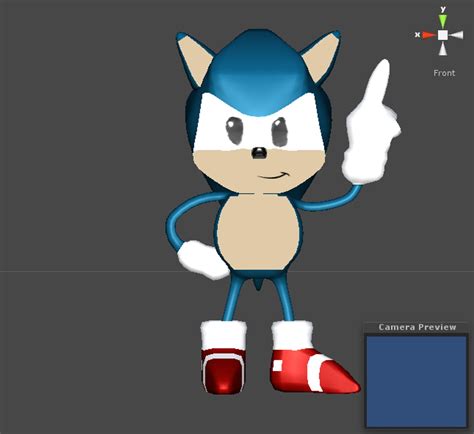
Task: Click the blue Camera Preview thumbnail
Action: pyautogui.click(x=416, y=381)
